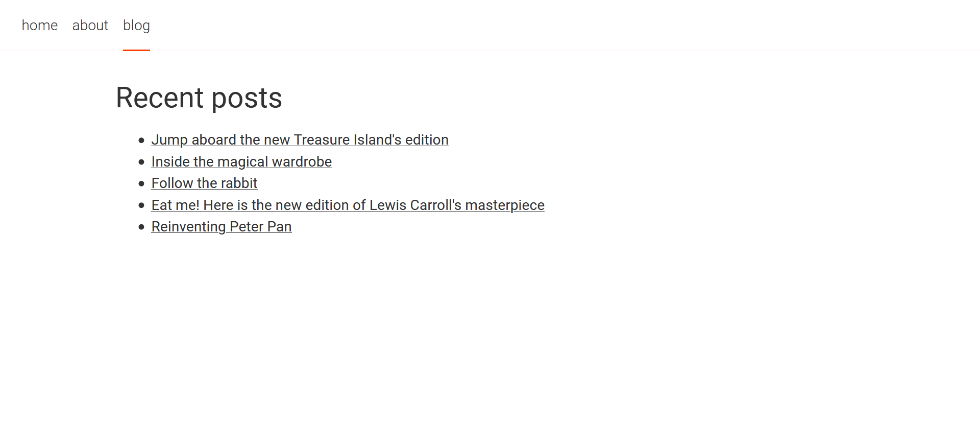Open the Treasure Island's edition post
Screen dimensions: 980x446
[300, 139]
